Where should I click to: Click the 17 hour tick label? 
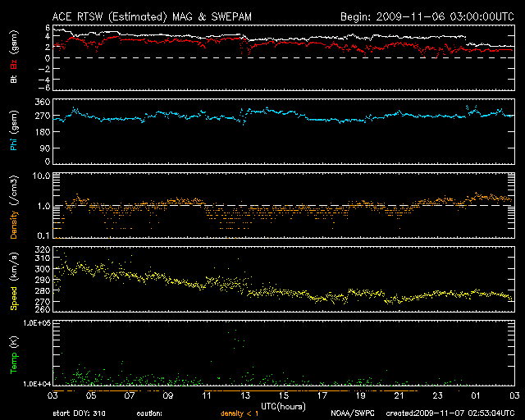pyautogui.click(x=321, y=395)
